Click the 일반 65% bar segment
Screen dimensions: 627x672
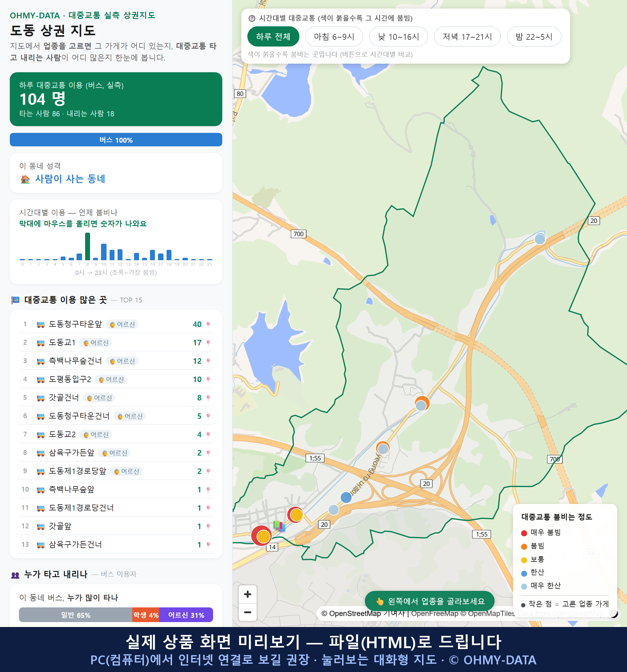pos(75,615)
